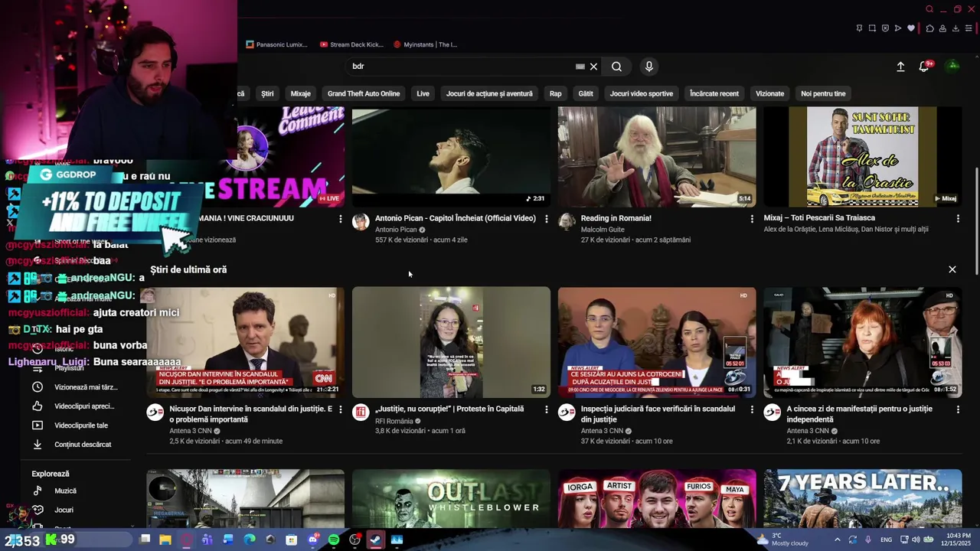This screenshot has width=980, height=551.
Task: Open the Stream Deck Kick bookmark
Action: [x=351, y=44]
